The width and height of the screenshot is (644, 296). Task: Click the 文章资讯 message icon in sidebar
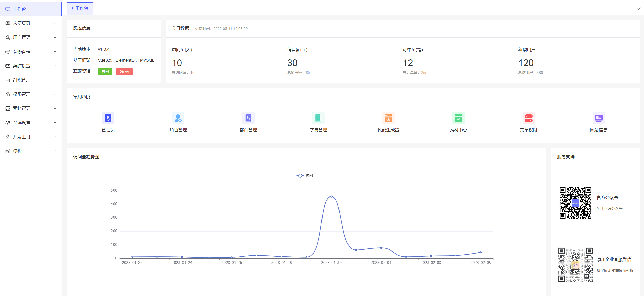[x=8, y=23]
